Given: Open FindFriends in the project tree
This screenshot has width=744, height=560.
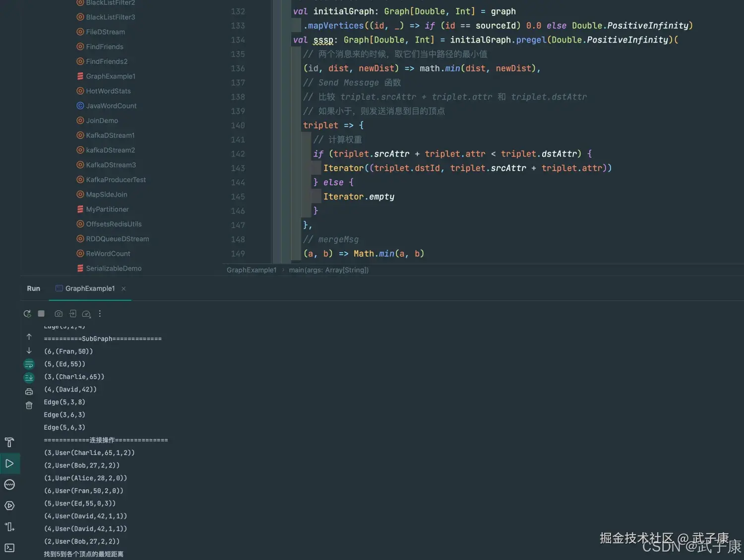Looking at the screenshot, I should [x=105, y=47].
